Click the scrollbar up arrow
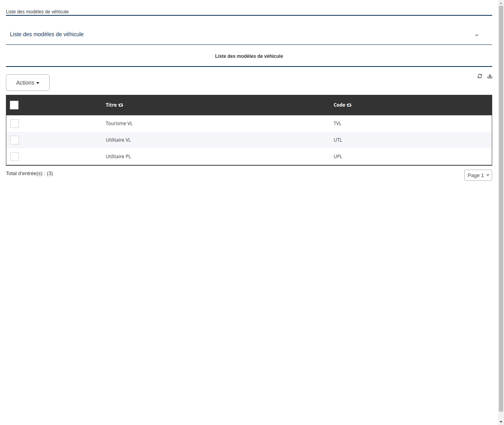Screen dimensions: 504x425 click(501, 2)
